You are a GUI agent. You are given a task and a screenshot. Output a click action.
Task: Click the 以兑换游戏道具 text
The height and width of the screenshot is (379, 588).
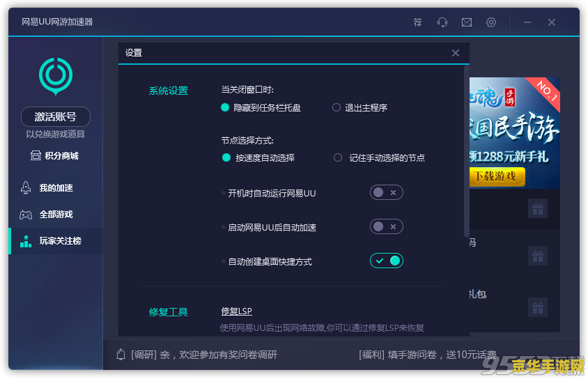(56, 134)
